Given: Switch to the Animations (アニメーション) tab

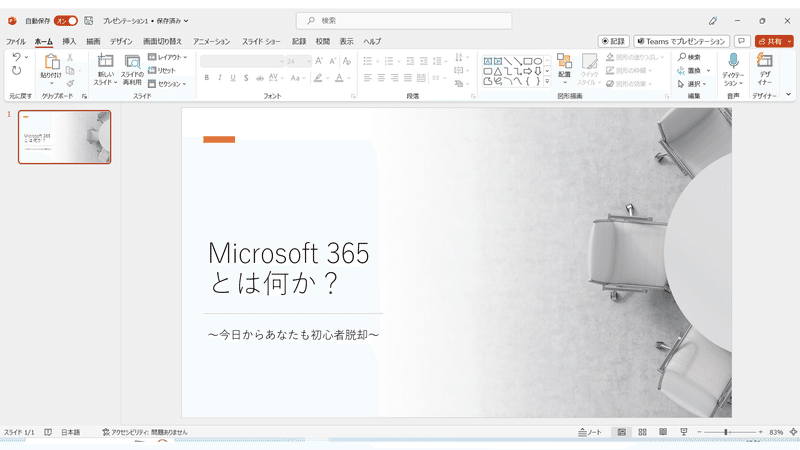Looking at the screenshot, I should [x=211, y=41].
